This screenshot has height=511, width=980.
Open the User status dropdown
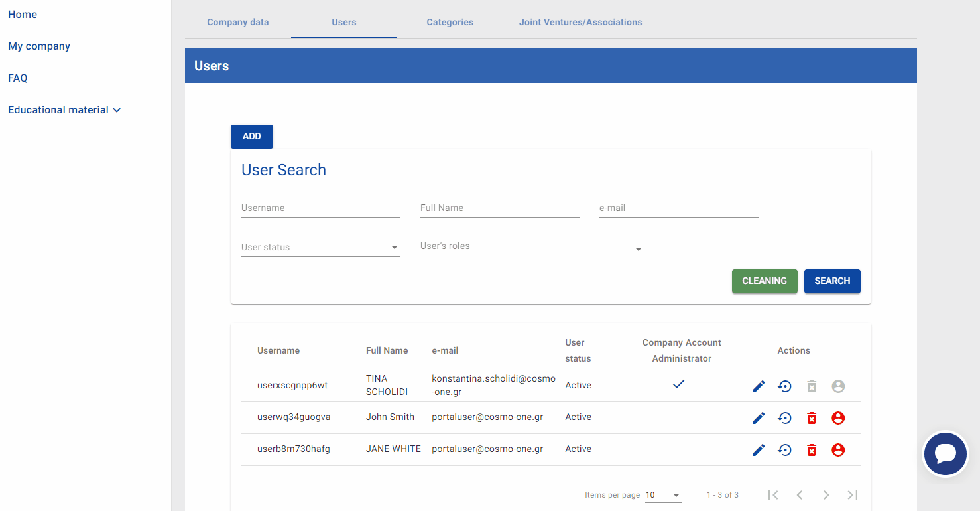(x=320, y=247)
